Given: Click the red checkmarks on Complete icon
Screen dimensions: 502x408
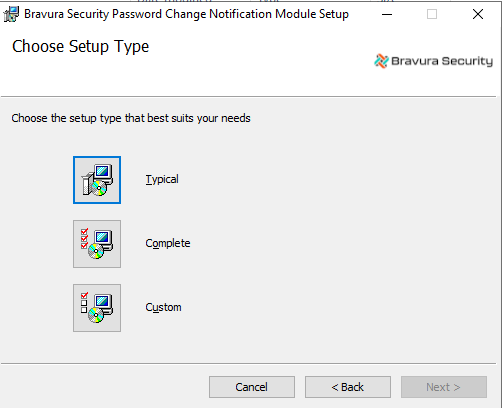Looking at the screenshot, I should point(84,238).
